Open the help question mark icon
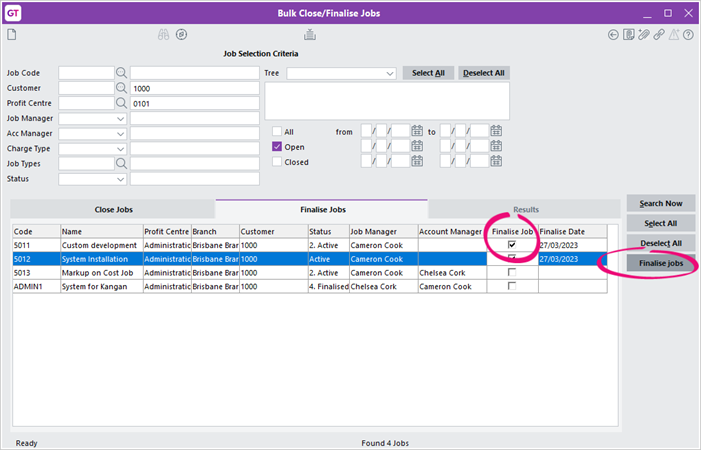The height and width of the screenshot is (450, 701). [689, 35]
